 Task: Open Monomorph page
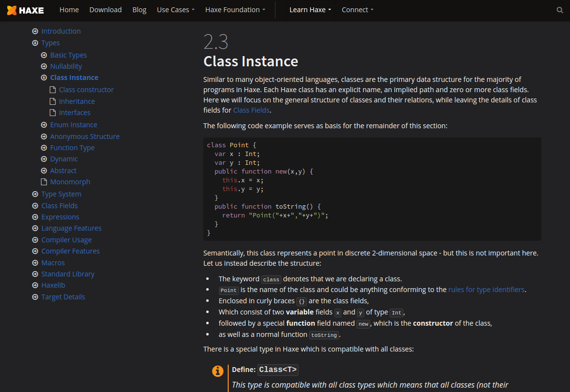click(70, 182)
